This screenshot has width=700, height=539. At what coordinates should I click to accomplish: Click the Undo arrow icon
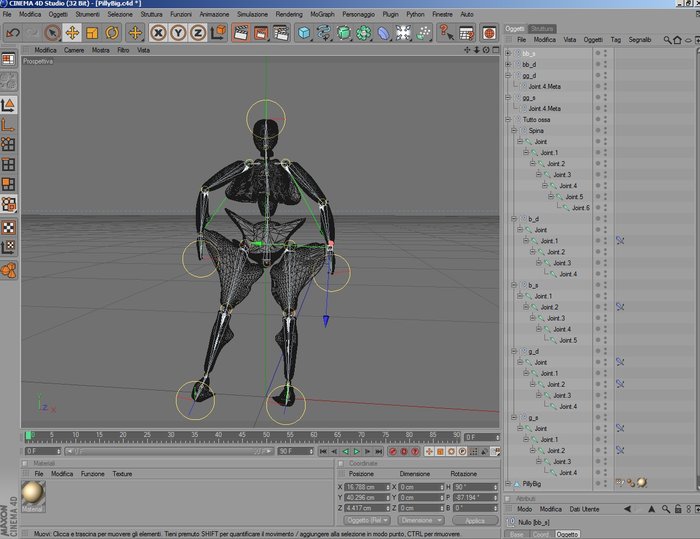12,33
